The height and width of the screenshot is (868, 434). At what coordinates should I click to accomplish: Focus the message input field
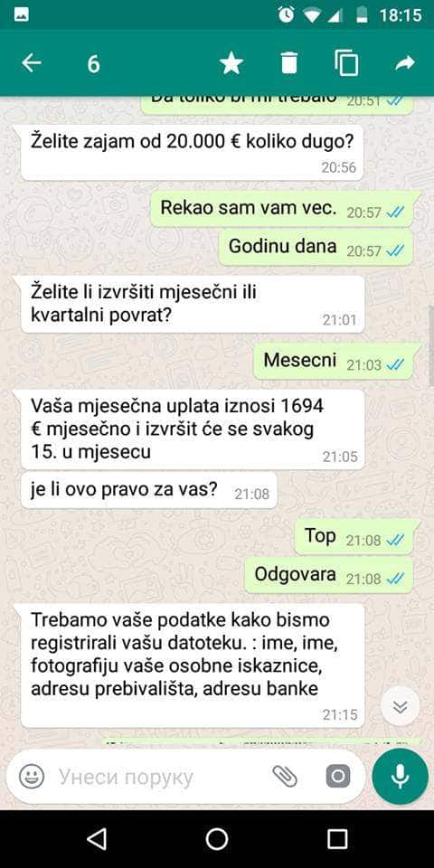tap(161, 778)
